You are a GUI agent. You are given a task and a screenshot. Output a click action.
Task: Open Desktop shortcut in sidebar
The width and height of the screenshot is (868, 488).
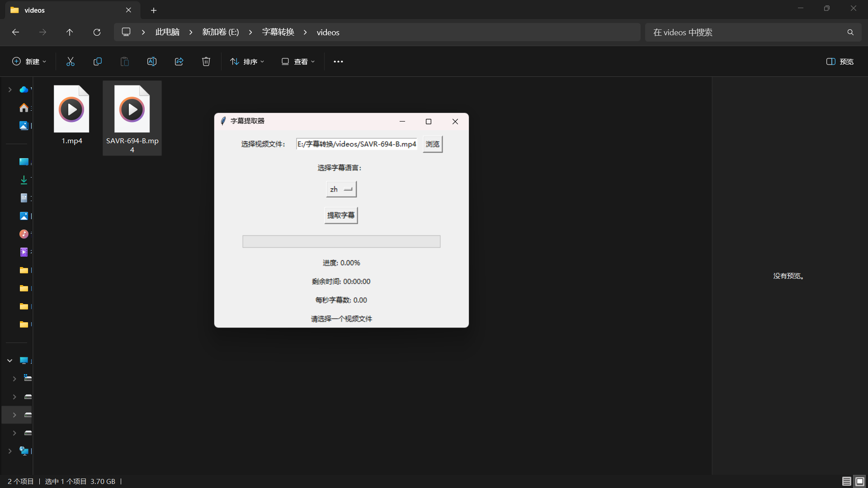(24, 162)
